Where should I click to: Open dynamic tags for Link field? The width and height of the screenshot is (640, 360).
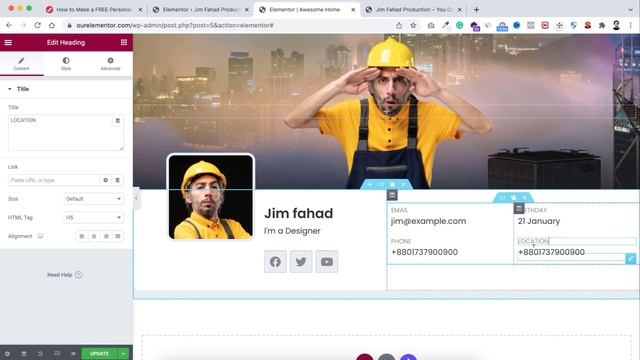pyautogui.click(x=118, y=180)
